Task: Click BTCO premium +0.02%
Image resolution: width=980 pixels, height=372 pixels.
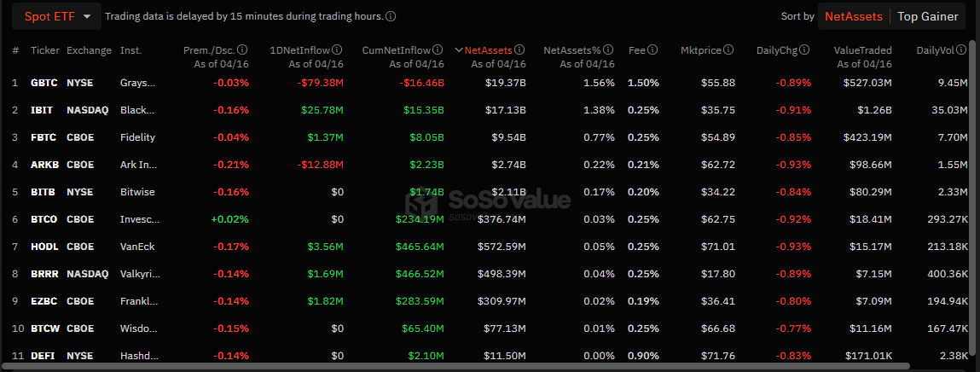Action: (x=231, y=219)
